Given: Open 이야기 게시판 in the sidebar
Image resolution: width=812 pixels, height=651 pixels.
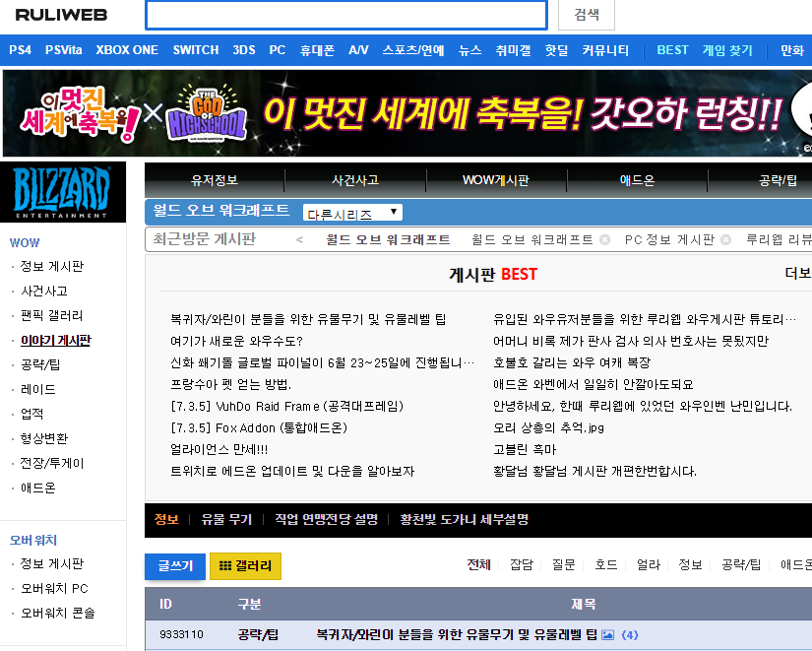Looking at the screenshot, I should click(x=55, y=341).
